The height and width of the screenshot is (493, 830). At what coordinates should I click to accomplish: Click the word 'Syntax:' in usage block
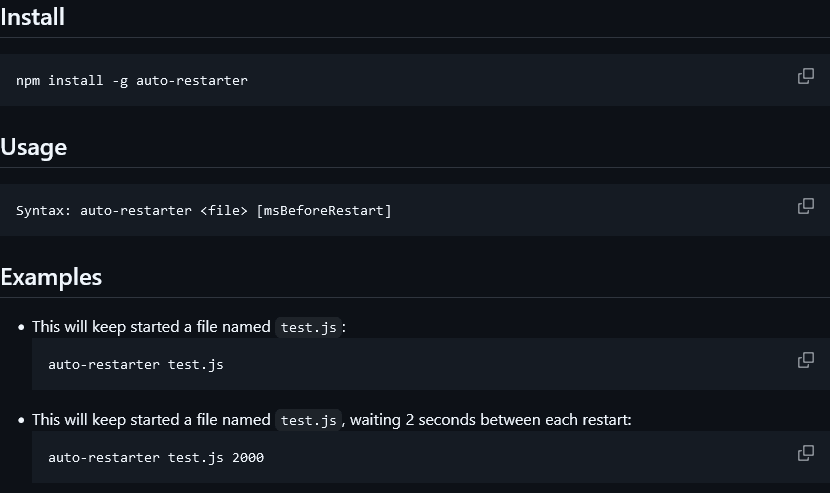coord(43,210)
